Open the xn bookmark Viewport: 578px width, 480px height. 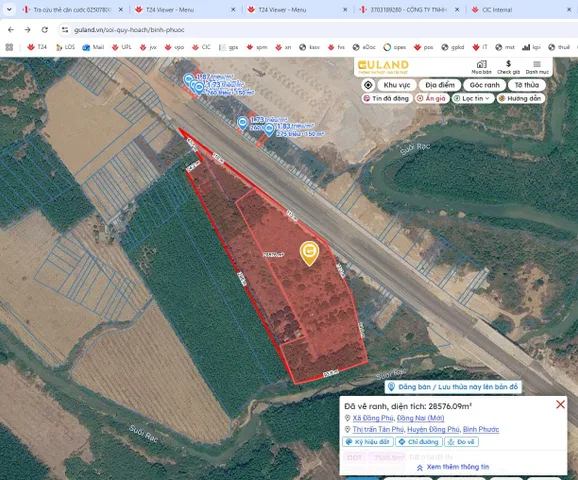click(x=283, y=47)
